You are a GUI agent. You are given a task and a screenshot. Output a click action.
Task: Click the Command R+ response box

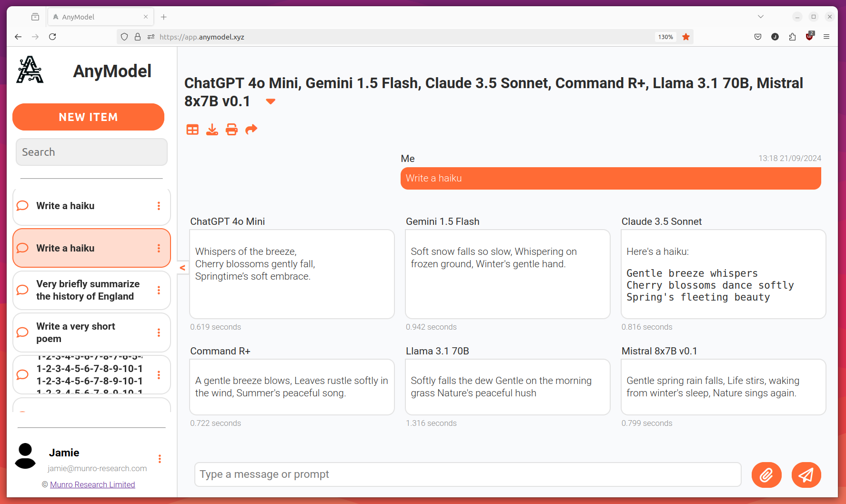pyautogui.click(x=292, y=387)
